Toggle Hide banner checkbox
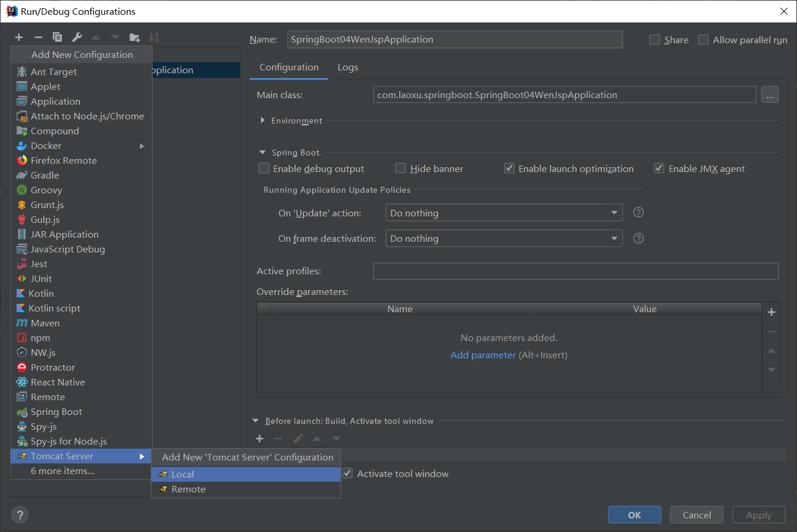797x532 pixels. coord(400,168)
